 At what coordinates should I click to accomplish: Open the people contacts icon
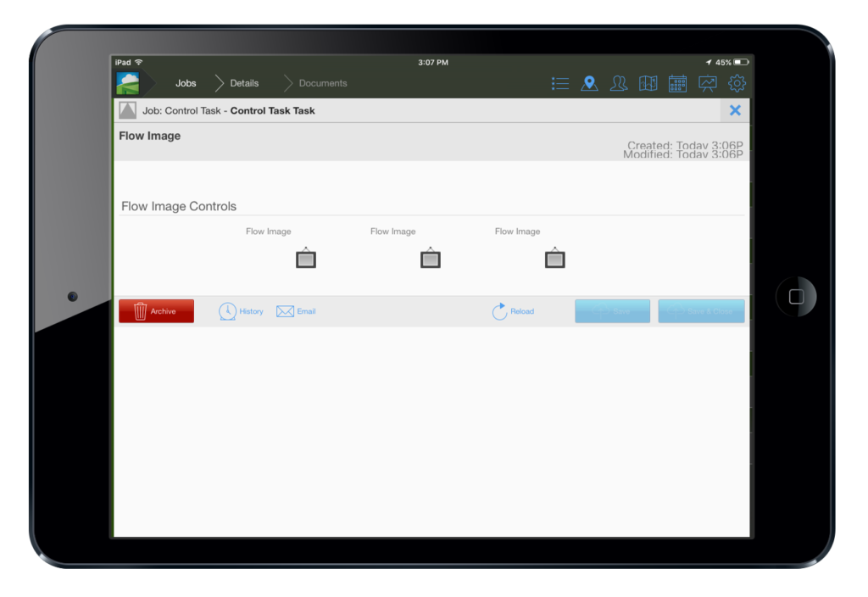[x=619, y=84]
